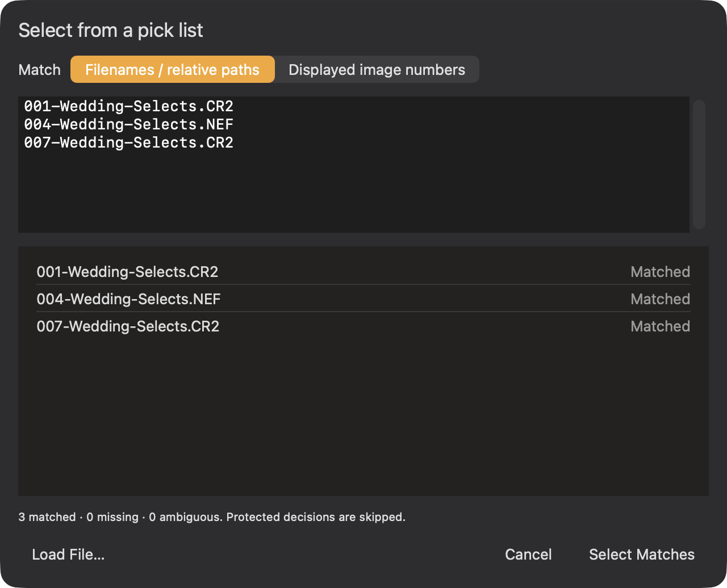Click the 3 matched summary status line
727x588 pixels.
click(x=212, y=517)
